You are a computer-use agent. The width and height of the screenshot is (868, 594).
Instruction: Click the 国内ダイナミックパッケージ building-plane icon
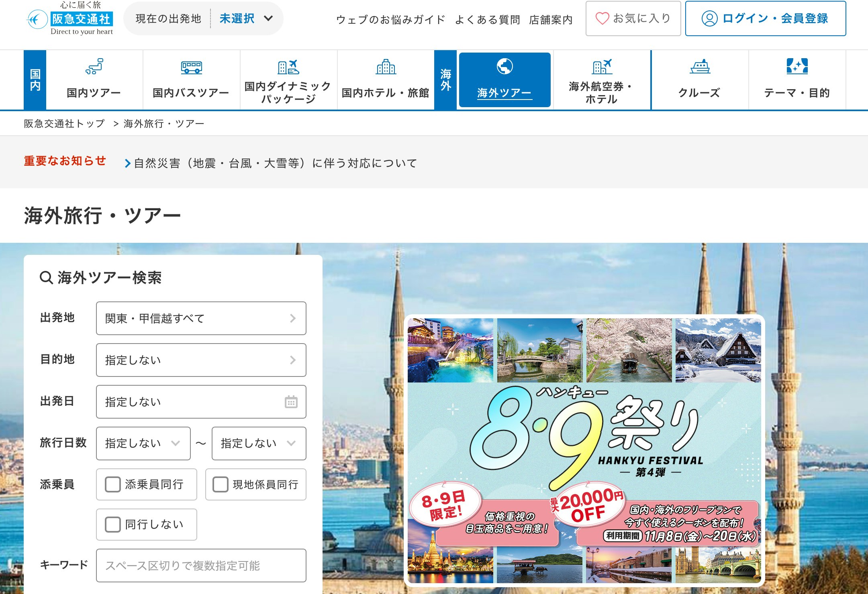click(x=288, y=67)
